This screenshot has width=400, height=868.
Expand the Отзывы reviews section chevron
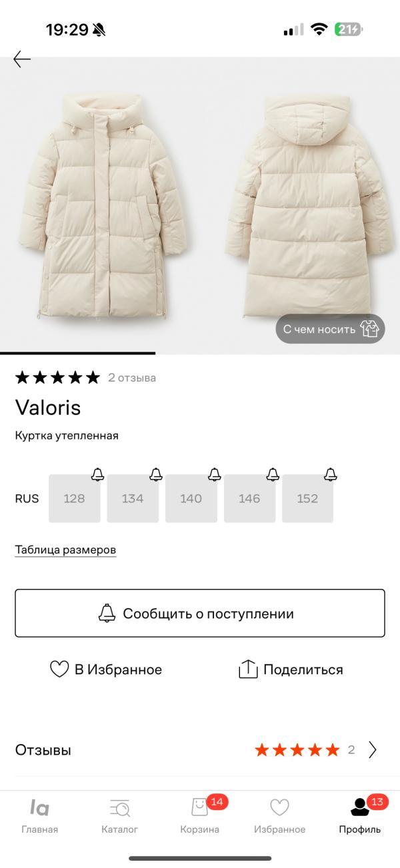click(373, 750)
